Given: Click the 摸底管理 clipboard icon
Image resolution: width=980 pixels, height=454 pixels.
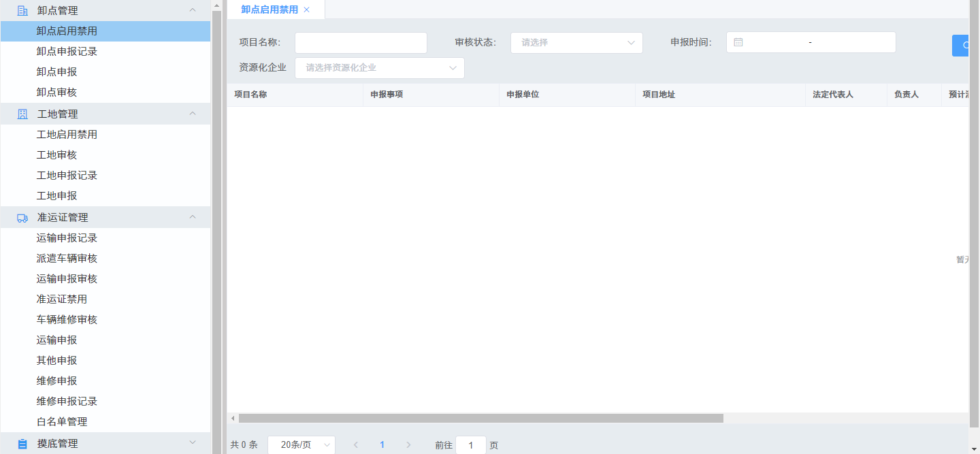Looking at the screenshot, I should tap(22, 444).
